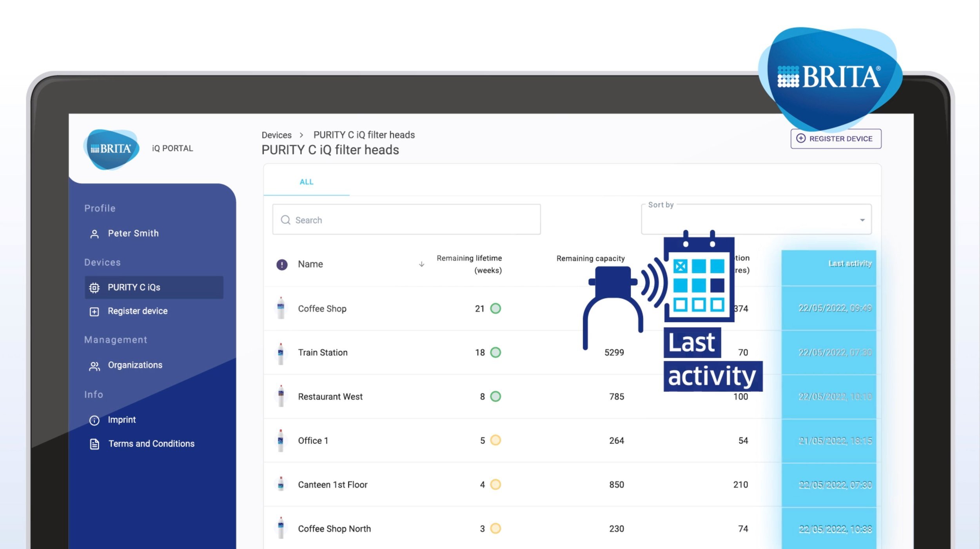
Task: Click green status indicator for Coffee Shop
Action: click(x=495, y=308)
